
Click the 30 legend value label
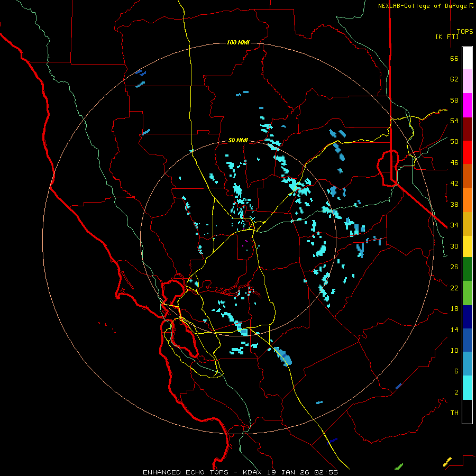click(454, 246)
